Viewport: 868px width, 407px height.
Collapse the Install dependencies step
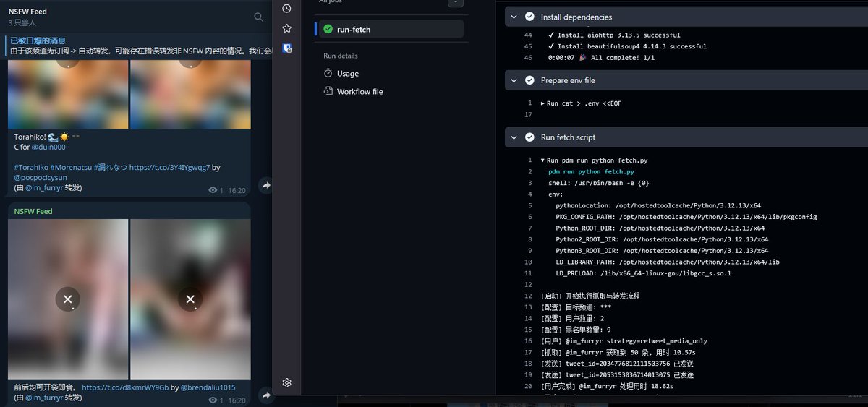(513, 17)
